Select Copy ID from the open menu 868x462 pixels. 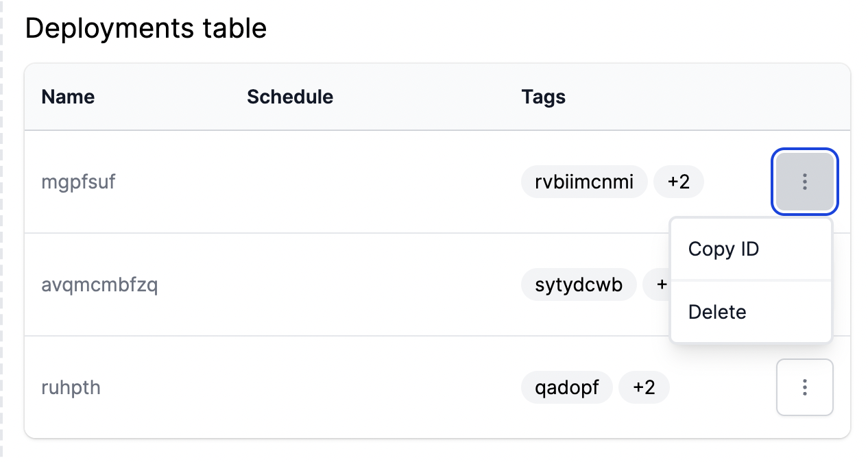723,249
